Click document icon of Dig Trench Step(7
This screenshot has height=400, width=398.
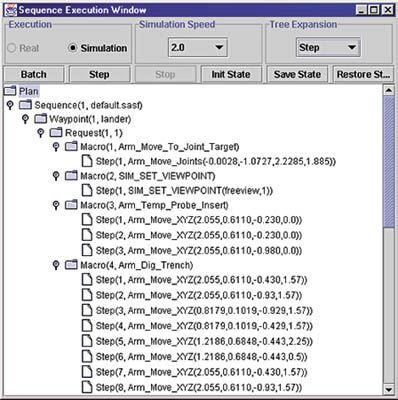coord(87,372)
